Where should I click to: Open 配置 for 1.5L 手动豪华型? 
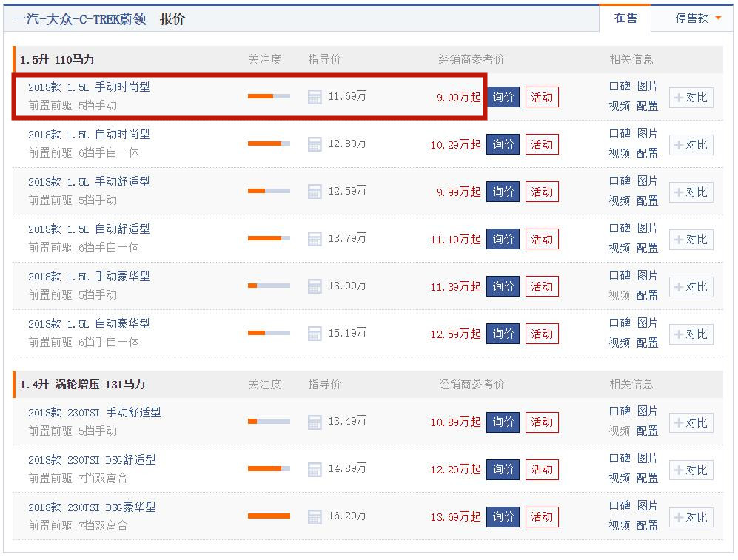tap(647, 295)
